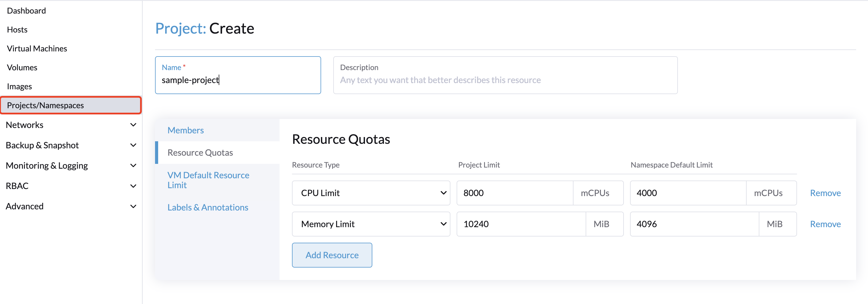Expand the Advanced sidebar chevron
Image resolution: width=868 pixels, height=304 pixels.
click(x=133, y=206)
